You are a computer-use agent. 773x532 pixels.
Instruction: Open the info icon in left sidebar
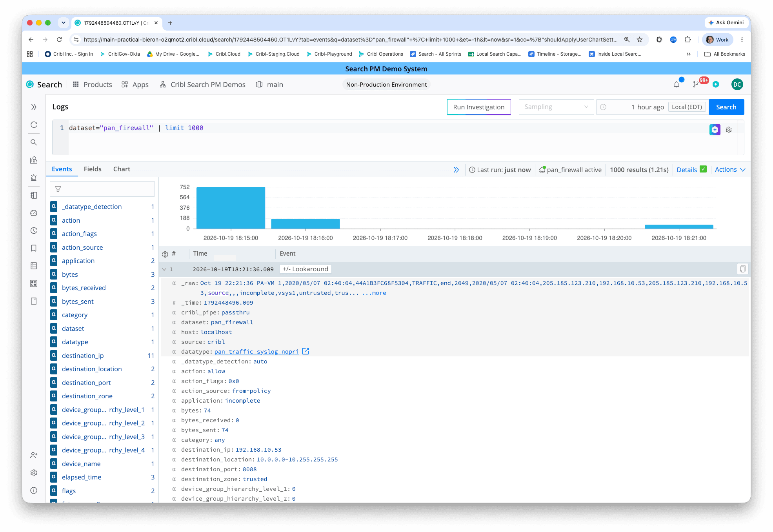click(34, 490)
